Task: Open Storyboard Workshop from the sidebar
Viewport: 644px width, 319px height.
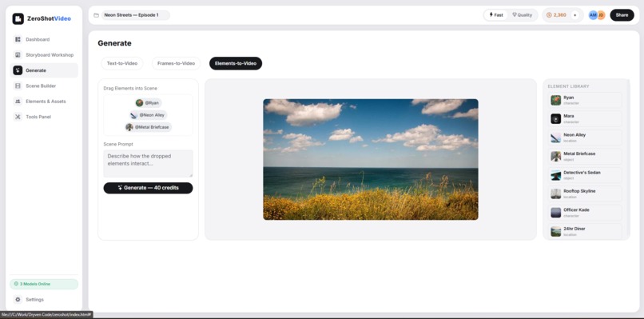Action: click(x=44, y=54)
